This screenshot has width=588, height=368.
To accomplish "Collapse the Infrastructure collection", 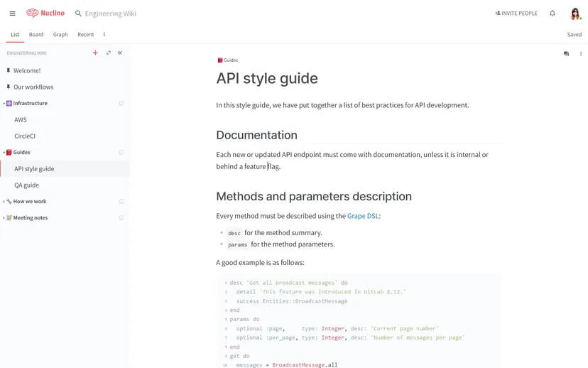I will 4,103.
